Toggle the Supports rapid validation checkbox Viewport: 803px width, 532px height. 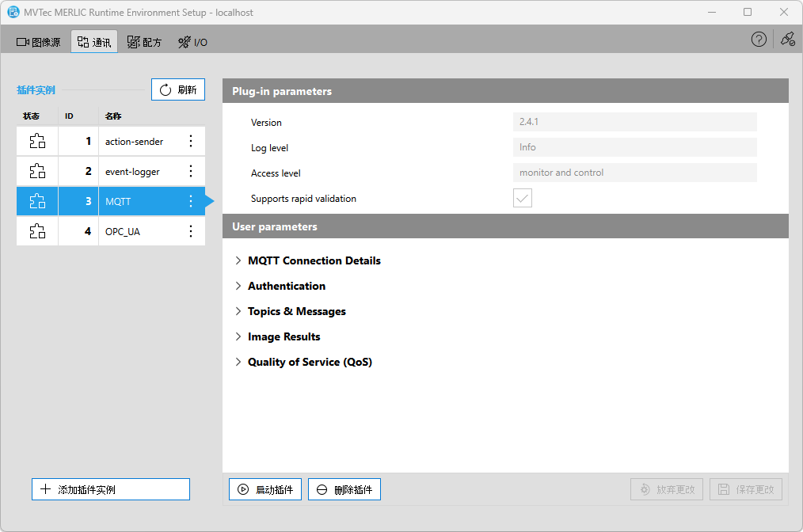(x=523, y=199)
